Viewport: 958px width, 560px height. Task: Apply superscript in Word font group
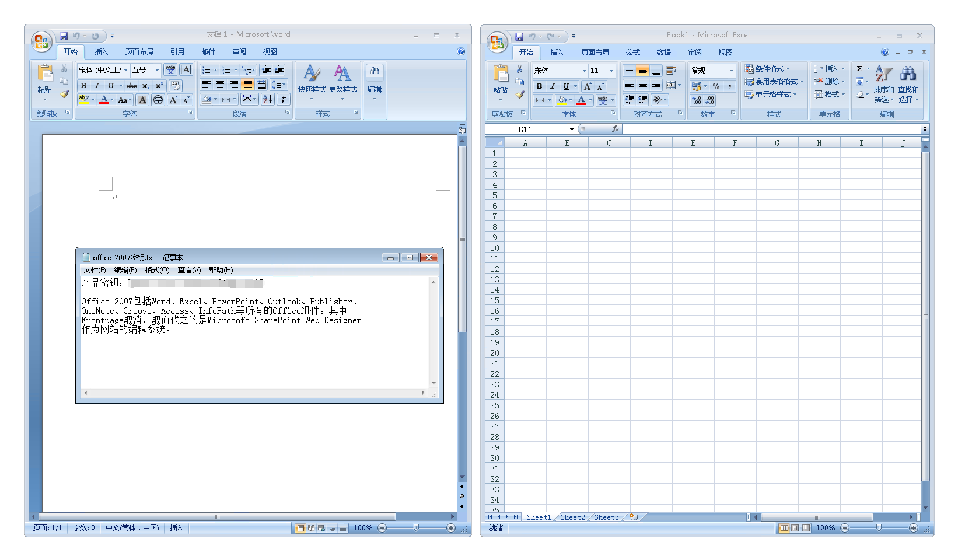(159, 86)
